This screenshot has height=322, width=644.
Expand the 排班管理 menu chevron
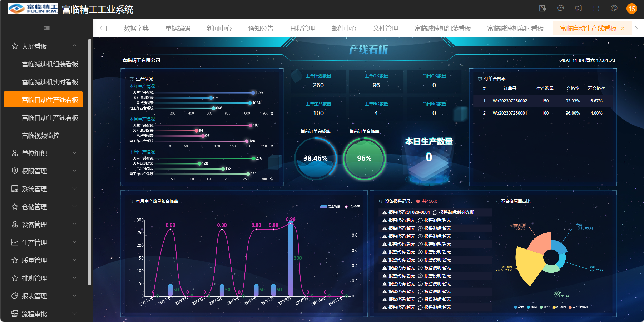pos(75,278)
